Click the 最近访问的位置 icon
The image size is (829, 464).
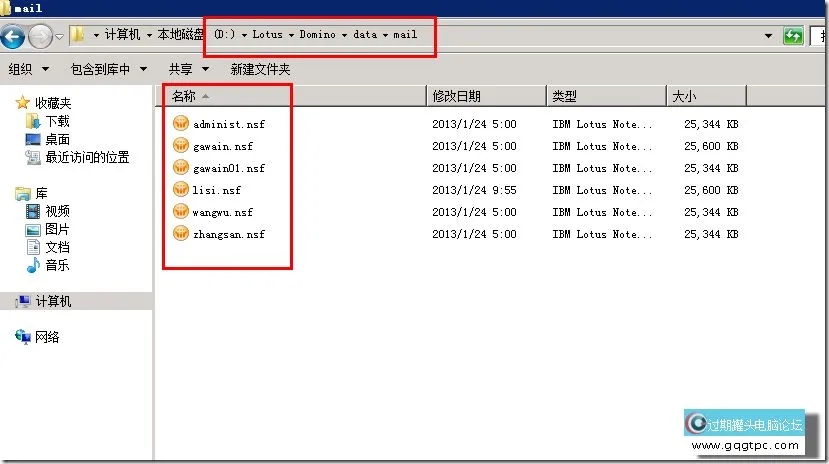pyautogui.click(x=33, y=157)
